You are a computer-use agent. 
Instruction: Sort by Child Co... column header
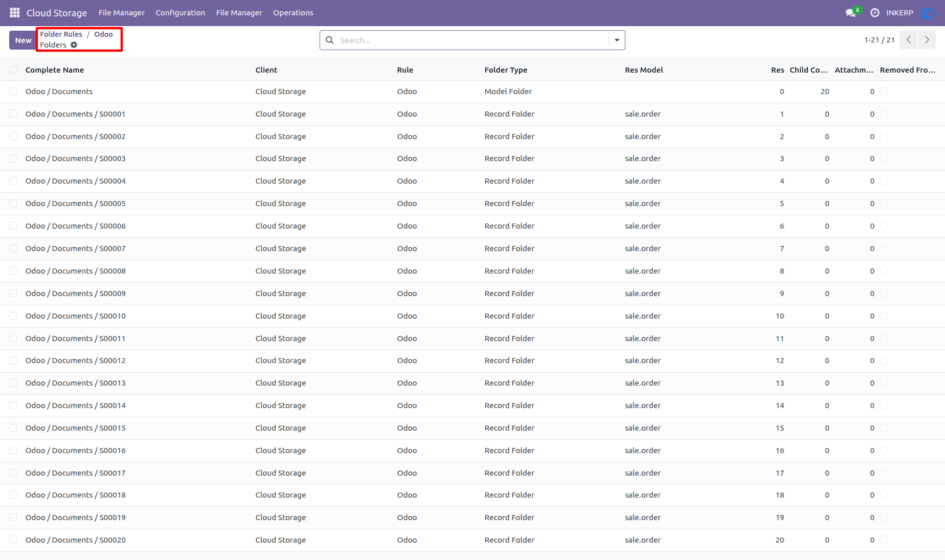(x=808, y=70)
